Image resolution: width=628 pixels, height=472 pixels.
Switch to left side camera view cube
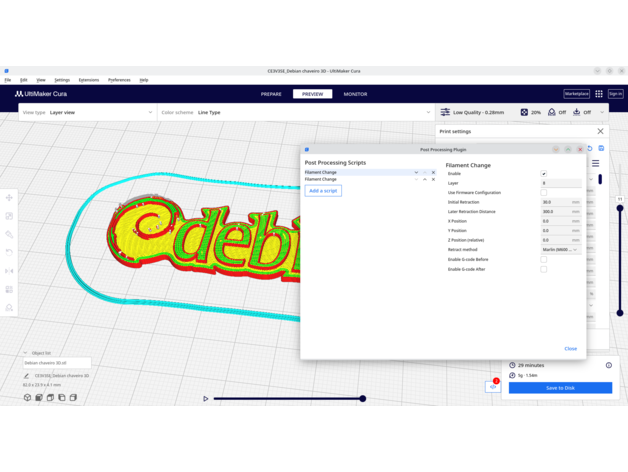pyautogui.click(x=62, y=397)
